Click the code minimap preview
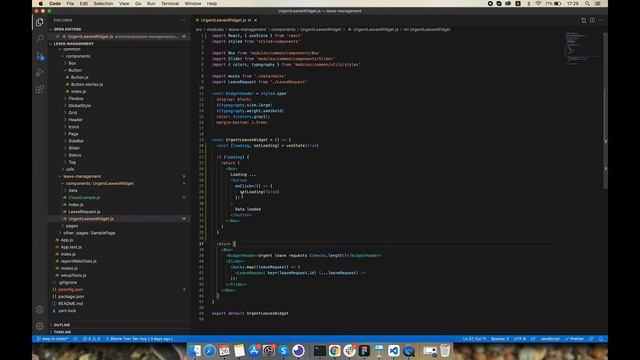 click(584, 48)
